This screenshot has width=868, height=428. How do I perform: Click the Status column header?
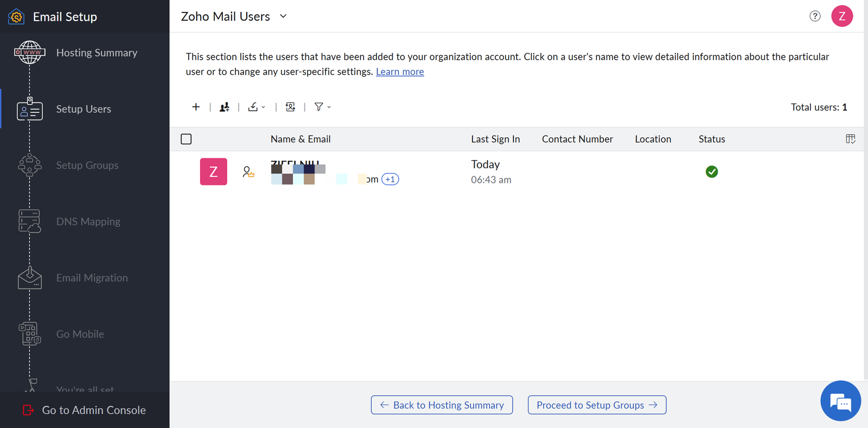[712, 139]
